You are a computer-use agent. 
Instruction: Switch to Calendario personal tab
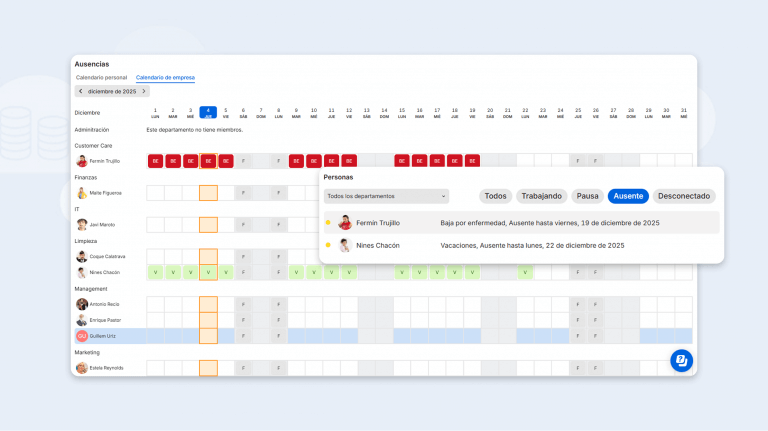click(102, 77)
